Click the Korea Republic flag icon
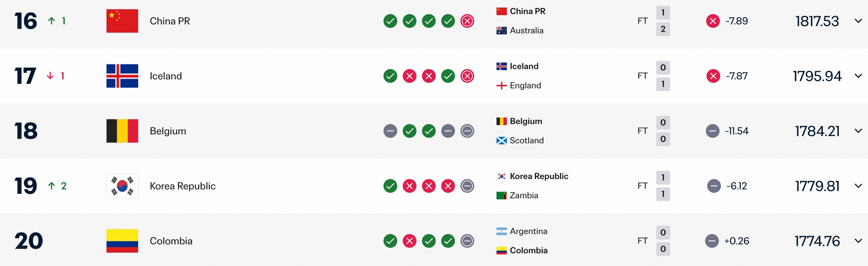 point(122,186)
